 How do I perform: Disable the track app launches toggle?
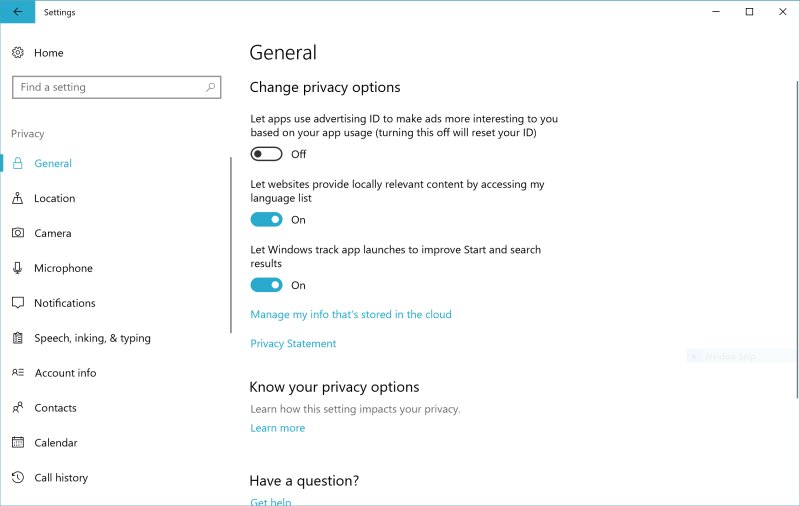(266, 285)
